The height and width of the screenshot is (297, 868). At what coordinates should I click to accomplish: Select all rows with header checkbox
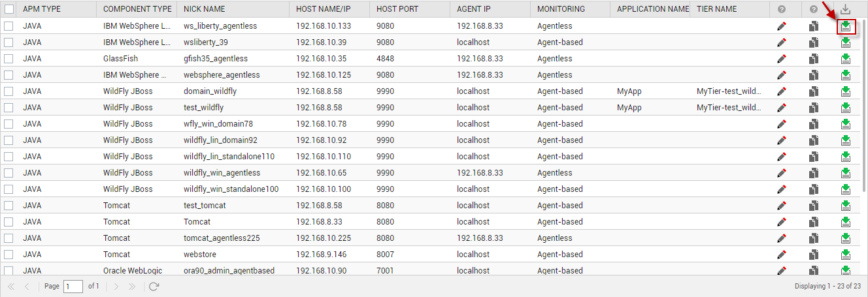coord(9,9)
